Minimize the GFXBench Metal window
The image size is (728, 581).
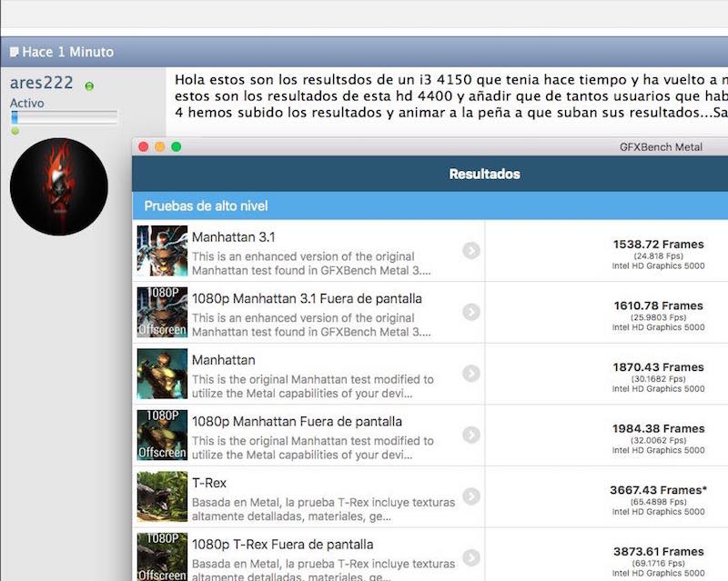point(160,147)
